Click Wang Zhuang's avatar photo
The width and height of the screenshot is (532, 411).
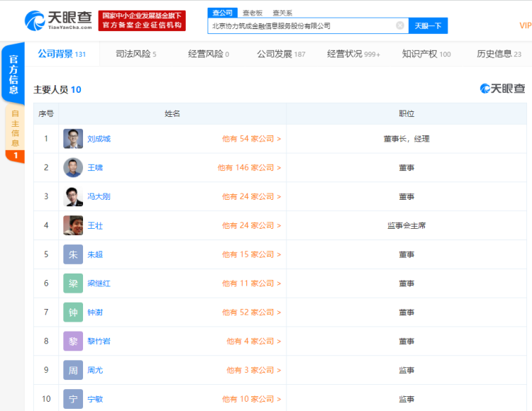[73, 225]
